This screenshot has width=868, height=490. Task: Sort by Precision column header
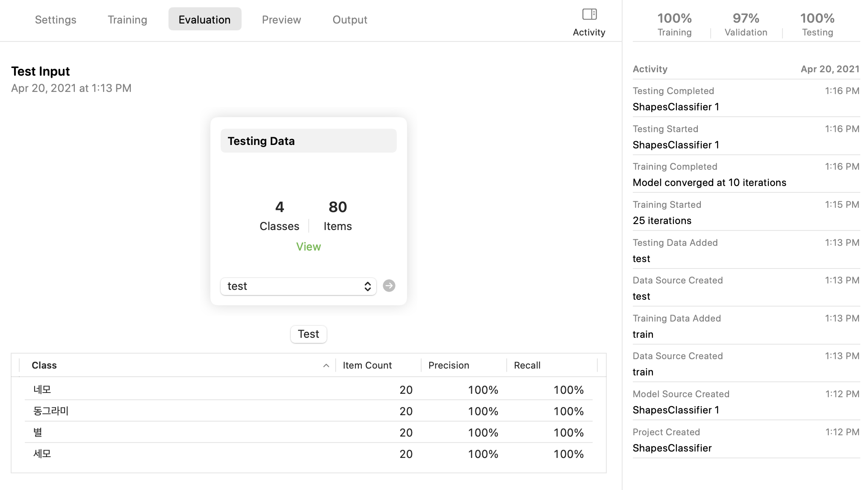coord(449,366)
